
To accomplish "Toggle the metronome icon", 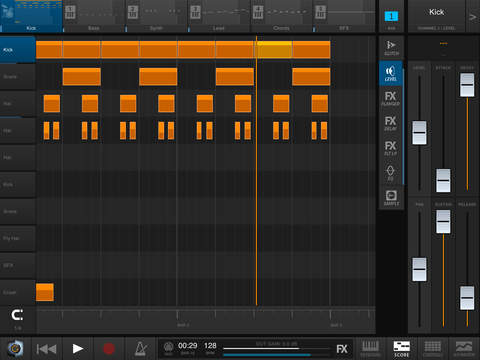I will [x=140, y=349].
